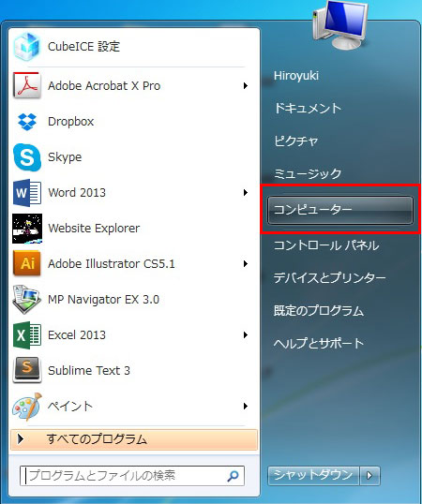Click the シャットダウン button
Viewport: 422px width, 504px height.
pyautogui.click(x=313, y=475)
